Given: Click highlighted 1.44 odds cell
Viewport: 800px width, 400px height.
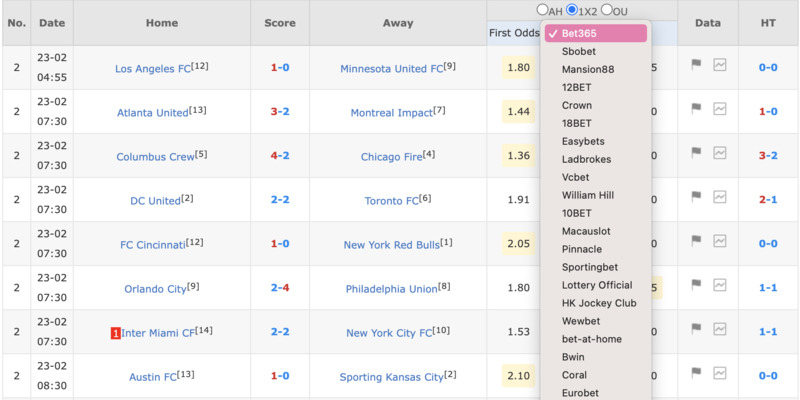Looking at the screenshot, I should [x=518, y=111].
